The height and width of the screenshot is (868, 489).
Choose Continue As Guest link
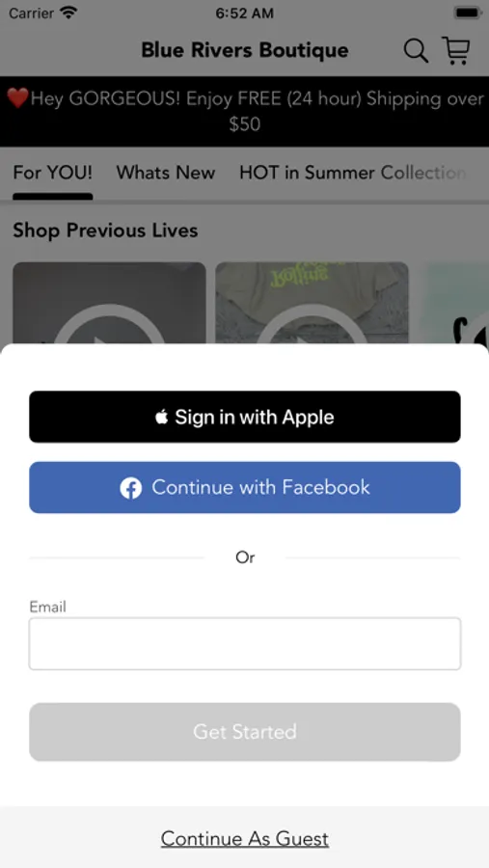coord(245,839)
